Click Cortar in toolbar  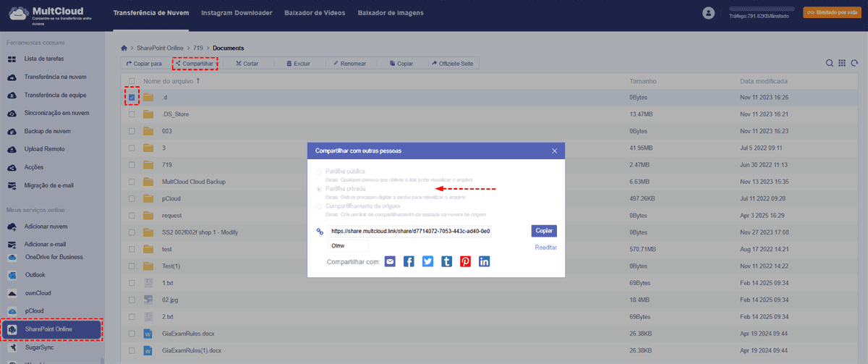click(x=247, y=64)
